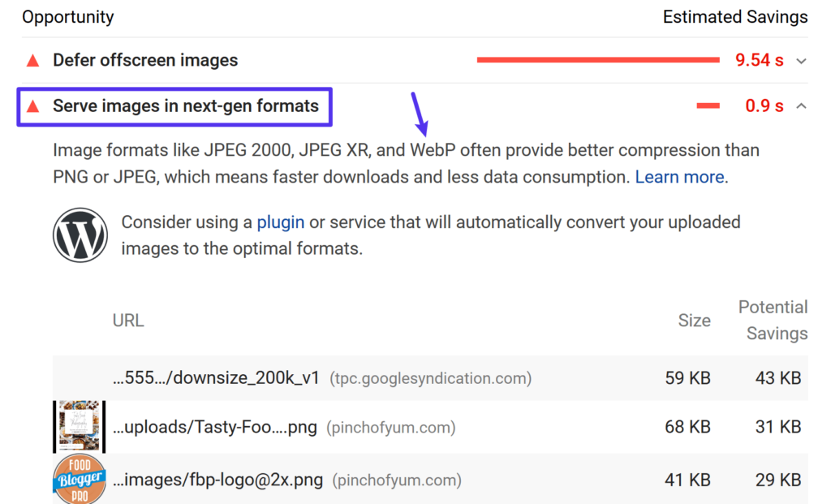Image resolution: width=831 pixels, height=504 pixels.
Task: Click the Estimated Savings header
Action: (x=735, y=16)
